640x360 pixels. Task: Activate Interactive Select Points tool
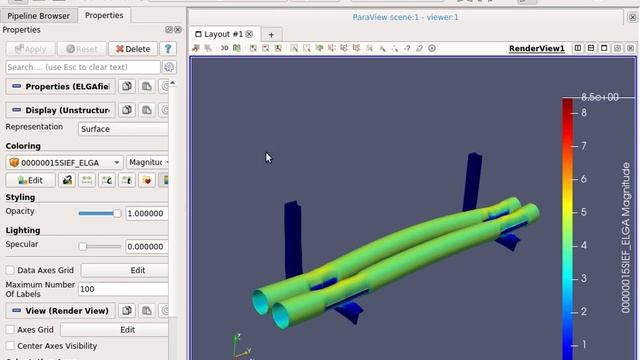[x=395, y=48]
